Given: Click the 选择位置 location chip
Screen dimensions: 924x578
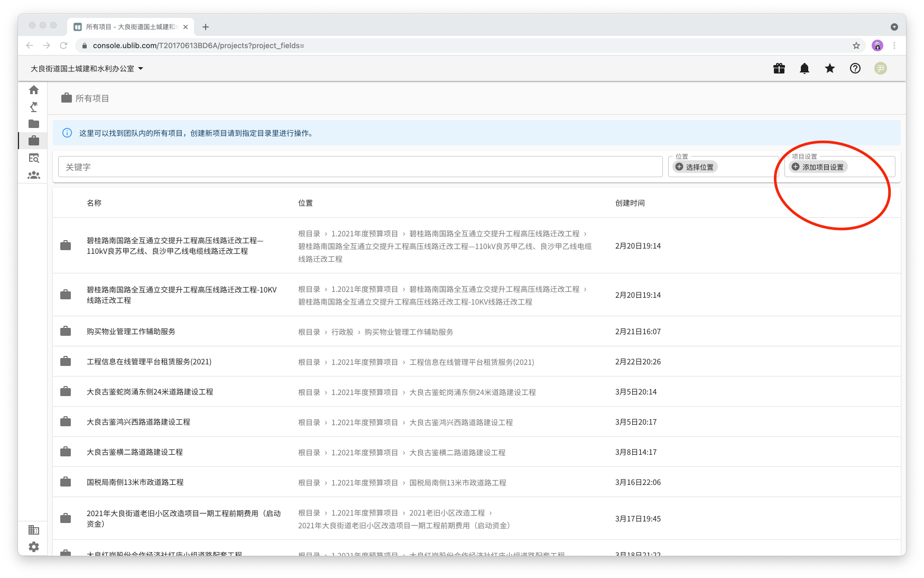Looking at the screenshot, I should click(x=695, y=167).
